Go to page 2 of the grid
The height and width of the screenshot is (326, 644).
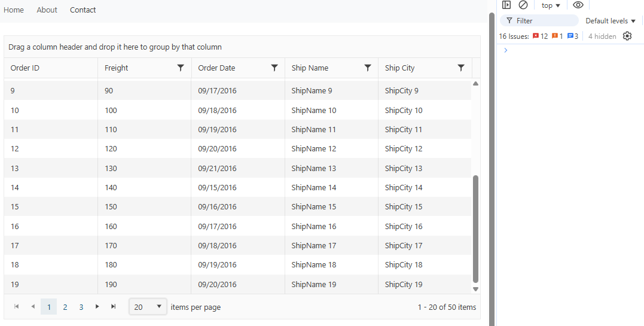coord(65,307)
